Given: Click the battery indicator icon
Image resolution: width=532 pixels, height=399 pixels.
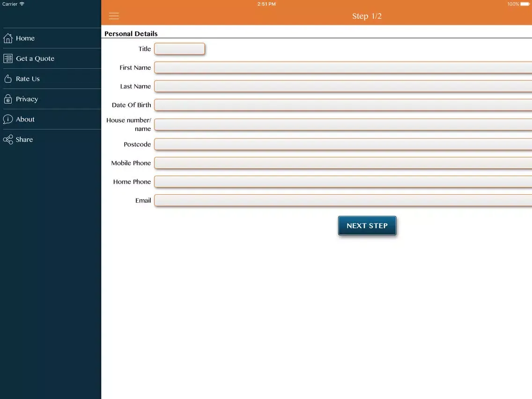Looking at the screenshot, I should (x=525, y=4).
